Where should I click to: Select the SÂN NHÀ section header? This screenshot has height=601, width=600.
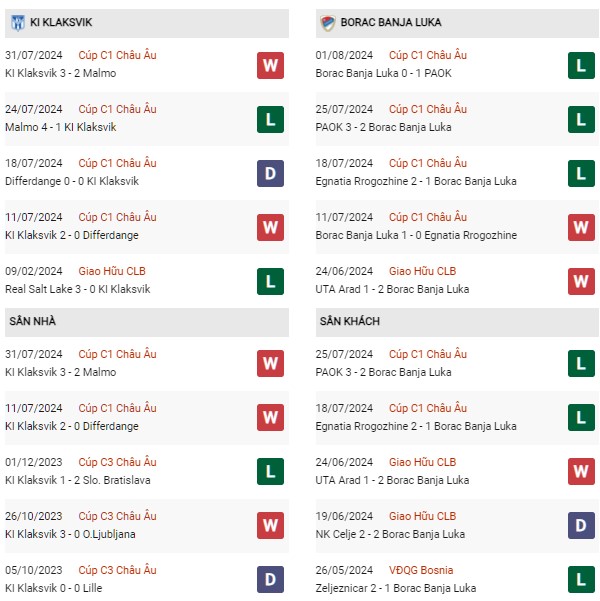(147, 322)
